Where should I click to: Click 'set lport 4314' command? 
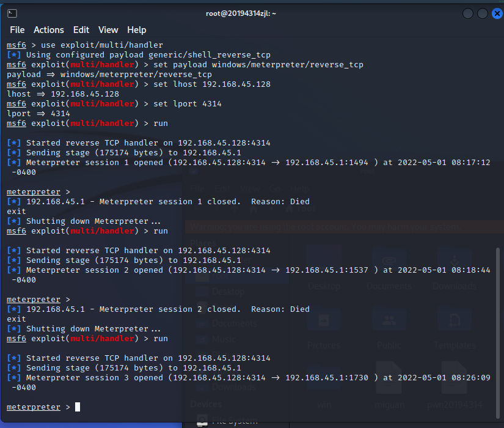click(x=188, y=104)
